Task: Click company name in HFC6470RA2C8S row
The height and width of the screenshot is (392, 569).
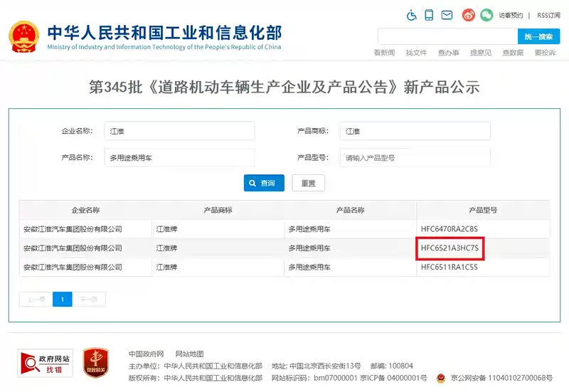Action: click(73, 229)
